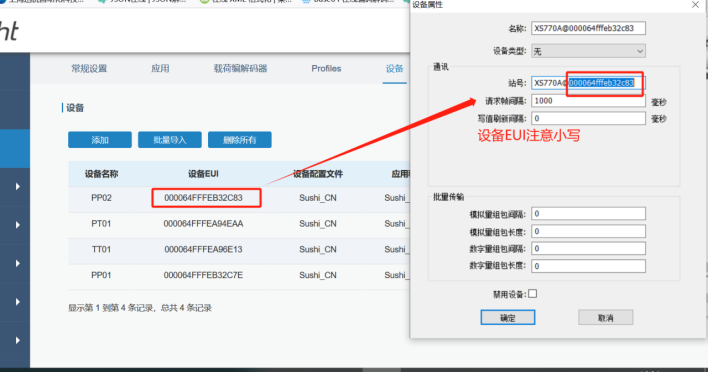
Task: Go to the Profiles tab
Action: [326, 69]
